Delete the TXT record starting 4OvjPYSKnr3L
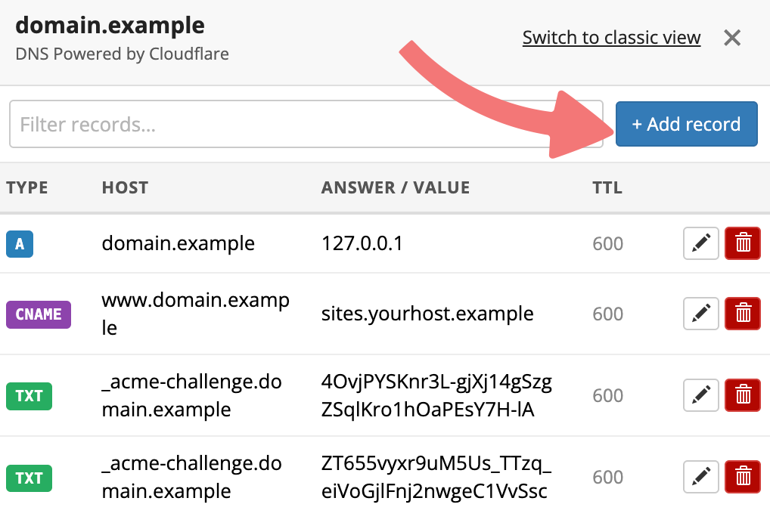 (x=743, y=394)
